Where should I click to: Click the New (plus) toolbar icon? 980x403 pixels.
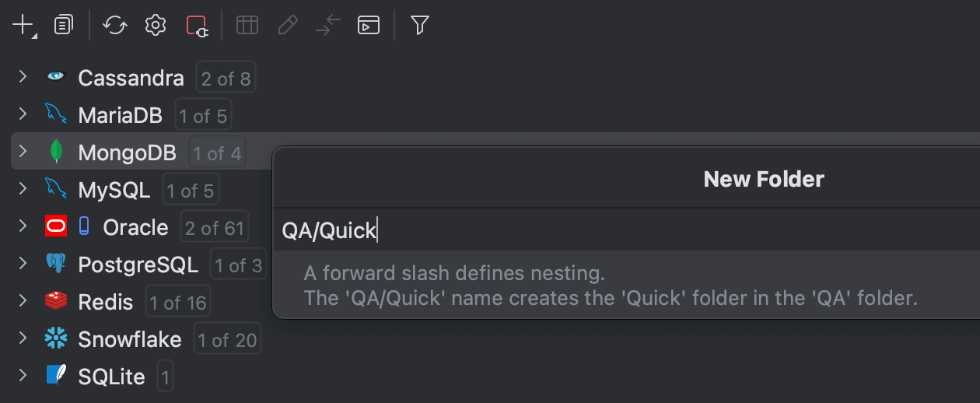click(23, 26)
